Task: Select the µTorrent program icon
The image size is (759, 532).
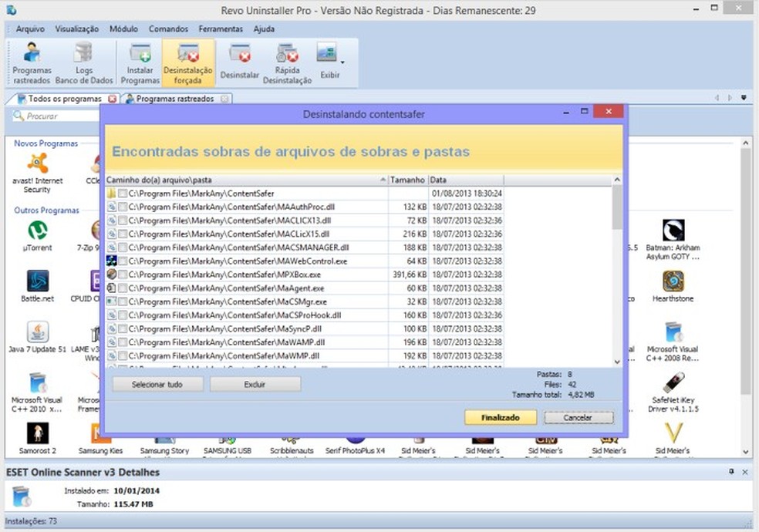Action: tap(36, 231)
